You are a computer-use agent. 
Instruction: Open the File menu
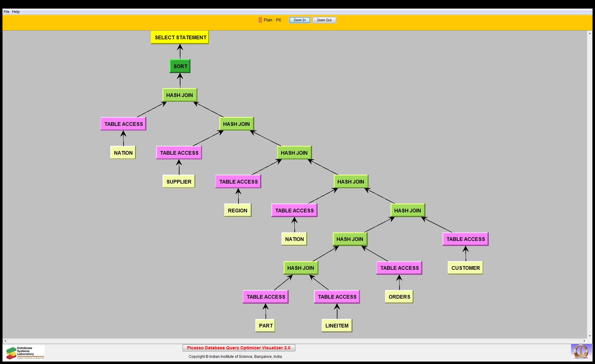[6, 12]
